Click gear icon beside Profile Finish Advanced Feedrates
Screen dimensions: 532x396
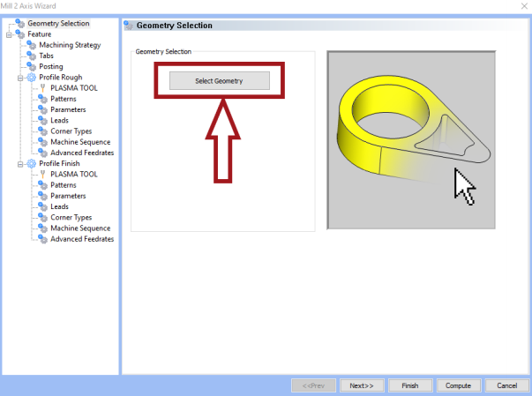(42, 239)
